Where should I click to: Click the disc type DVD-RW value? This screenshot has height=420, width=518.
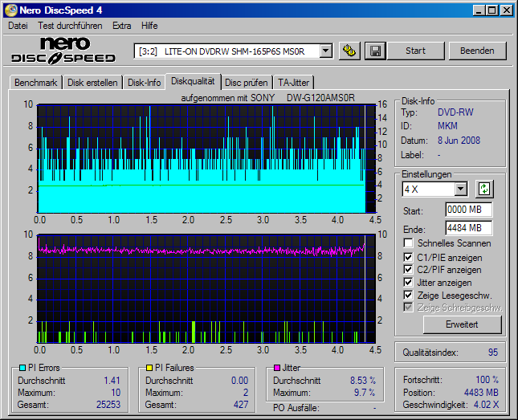point(455,112)
